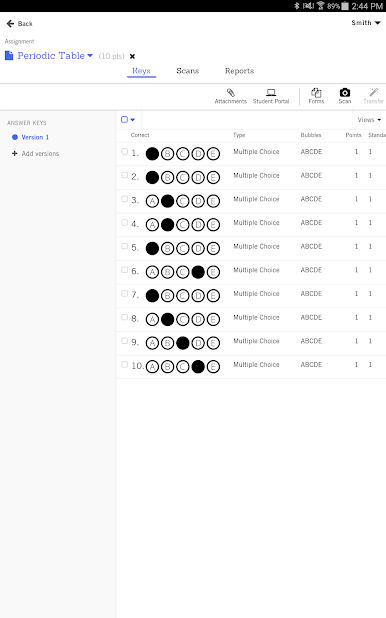The image size is (386, 618).
Task: Switch to the Keys tab
Action: click(141, 71)
